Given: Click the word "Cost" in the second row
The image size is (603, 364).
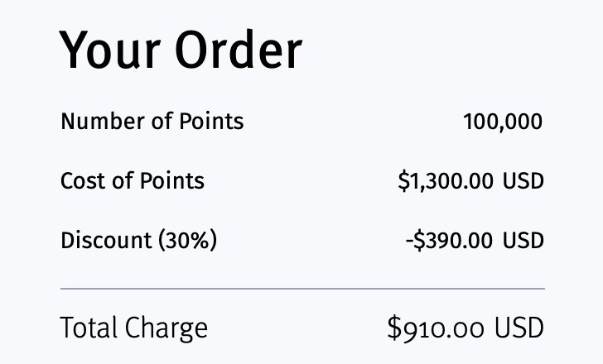Looking at the screenshot, I should 84,181.
